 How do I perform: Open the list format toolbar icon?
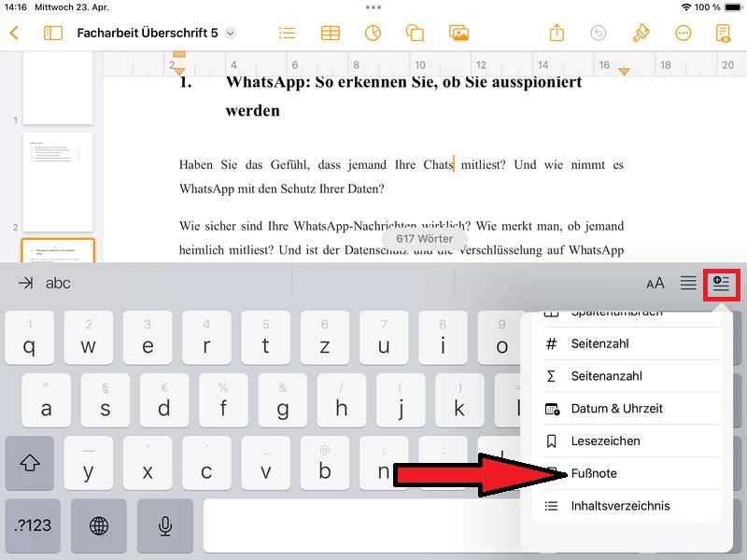pyautogui.click(x=287, y=33)
